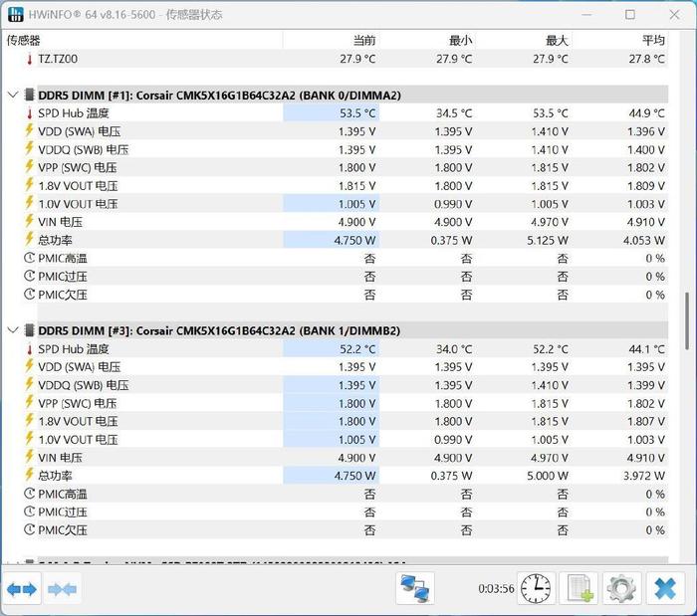
Task: Select DIMM #3 PMIC过压 label
Action: [62, 512]
